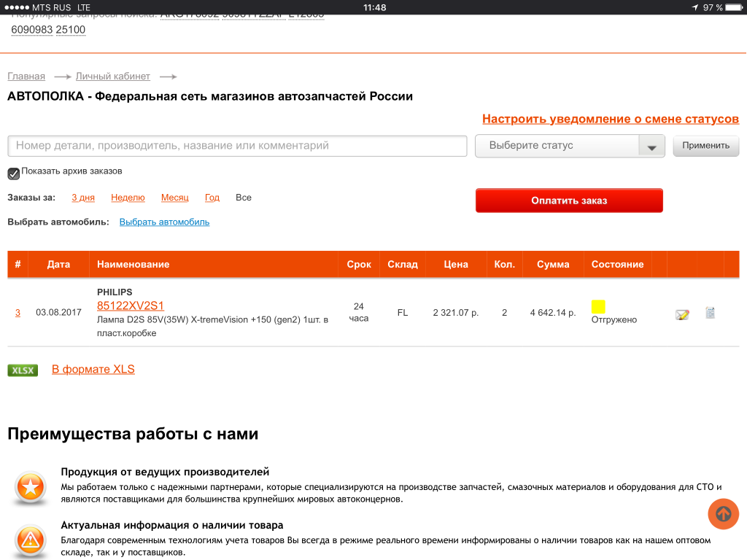The width and height of the screenshot is (747, 560).
Task: Open status change notification settings link
Action: [610, 119]
